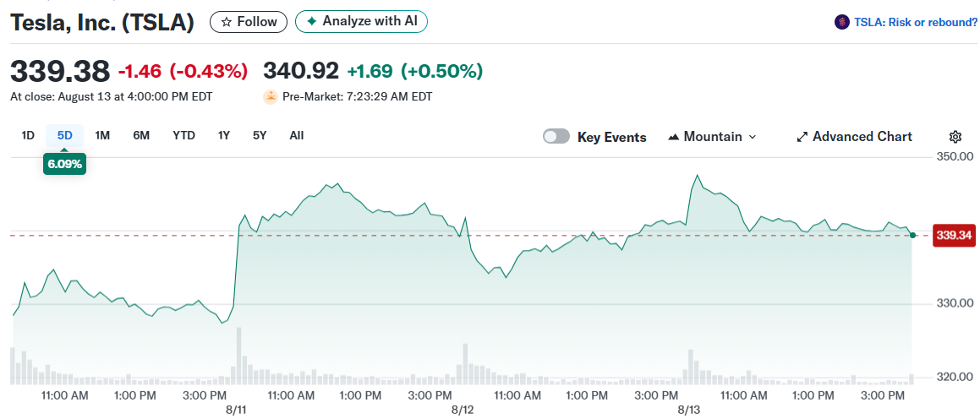Click the green endpoint dot on chart line
980x419 pixels.
tap(913, 236)
